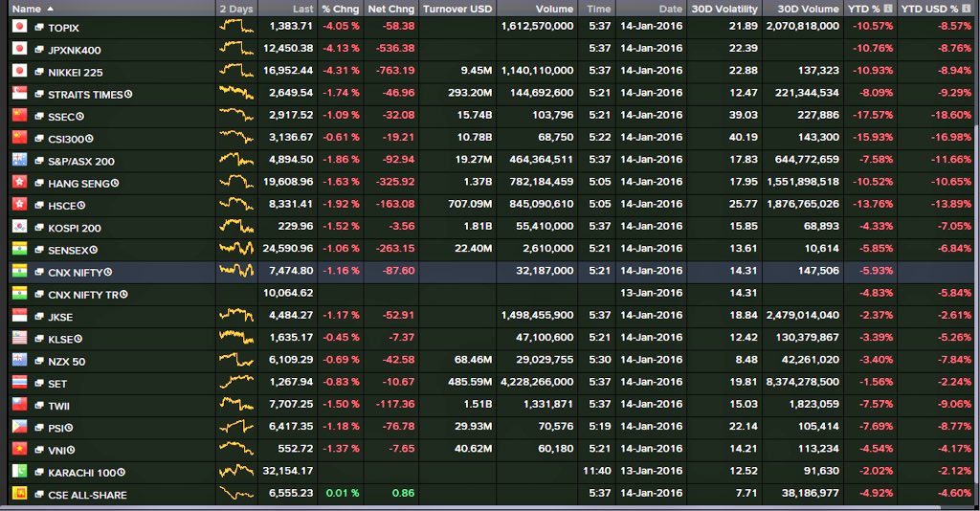Screen dimensions: 980x511
Task: Click the info icon in the YTD USD % header
Action: click(966, 9)
